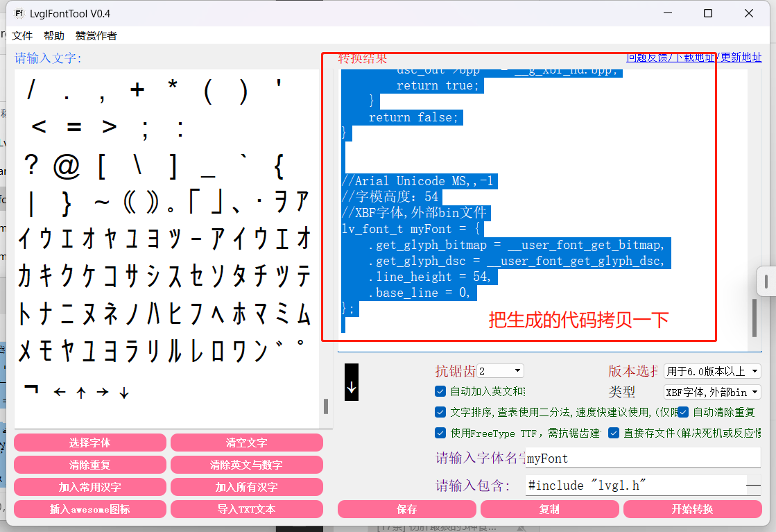Click inside the character text input area
Viewport: 776px width, 532px height.
(166, 248)
